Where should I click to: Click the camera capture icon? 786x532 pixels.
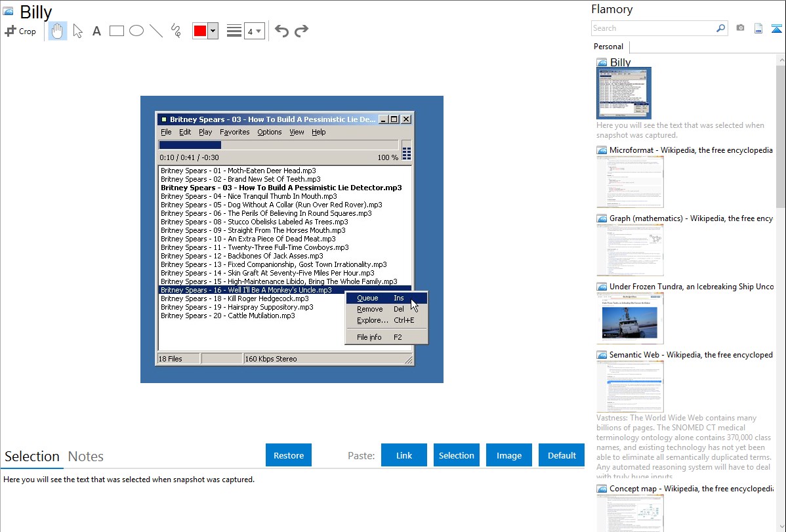(x=740, y=28)
